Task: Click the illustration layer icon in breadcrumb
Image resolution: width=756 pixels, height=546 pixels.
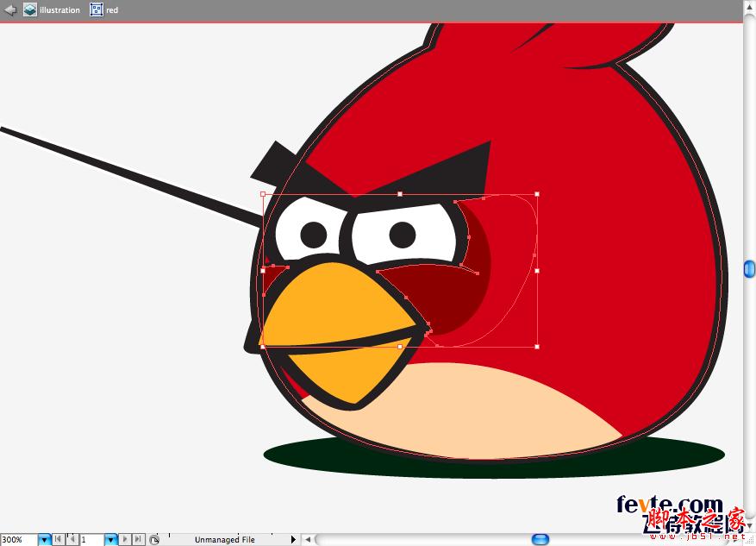Action: 30,9
